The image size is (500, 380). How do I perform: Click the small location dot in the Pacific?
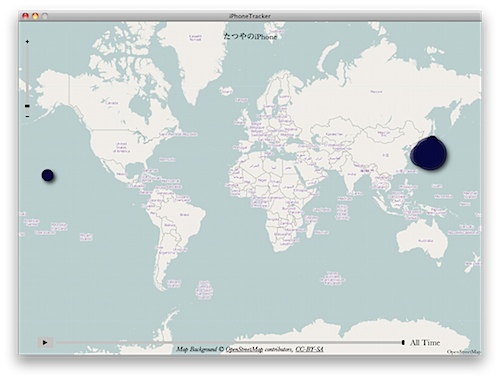48,175
